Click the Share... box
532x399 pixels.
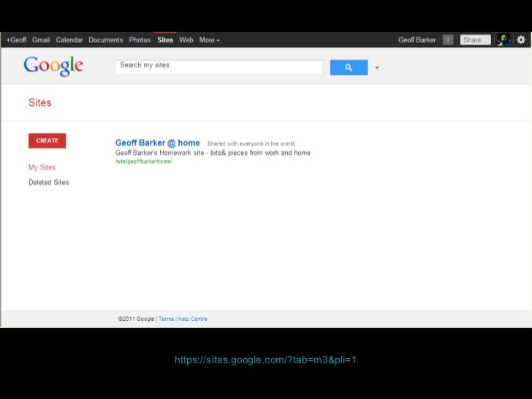475,40
